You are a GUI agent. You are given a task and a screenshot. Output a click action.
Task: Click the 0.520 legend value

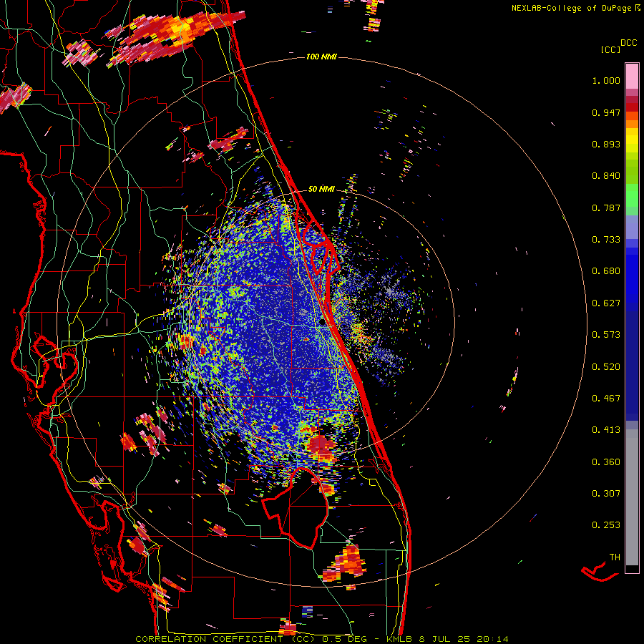pos(606,367)
